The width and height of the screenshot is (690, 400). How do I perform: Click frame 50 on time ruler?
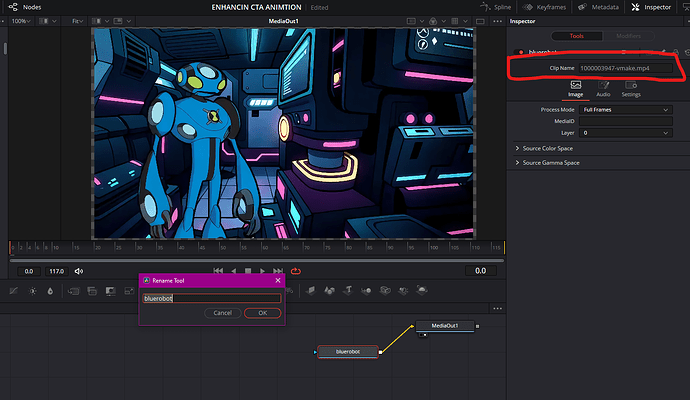click(x=222, y=247)
